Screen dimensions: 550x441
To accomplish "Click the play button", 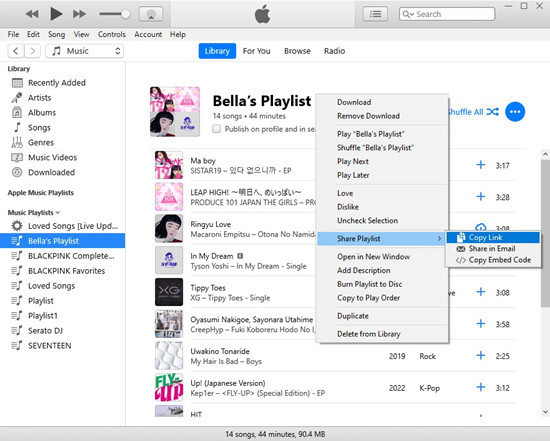I will 56,14.
